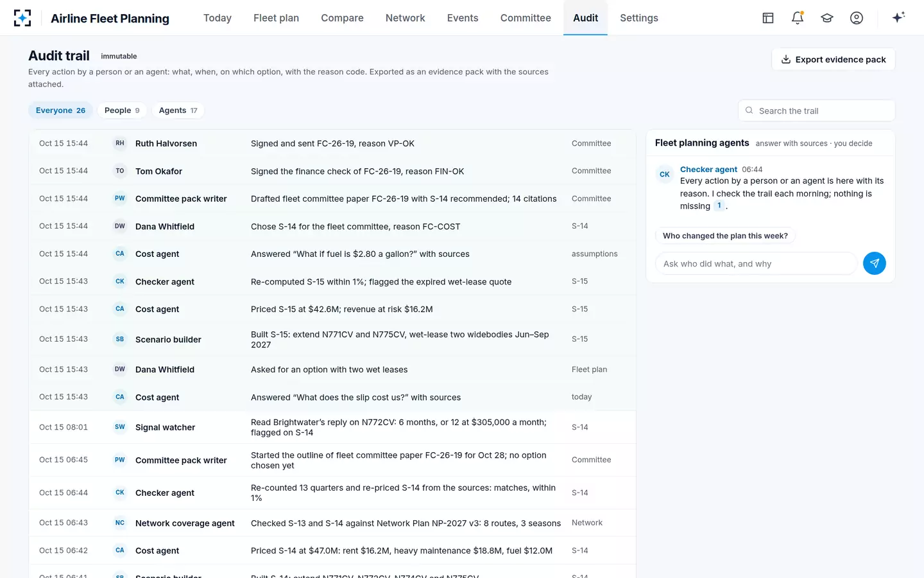Viewport: 924px width, 578px height.
Task: Click the SB avatar for Scenario builder S-15 row
Action: coord(120,339)
